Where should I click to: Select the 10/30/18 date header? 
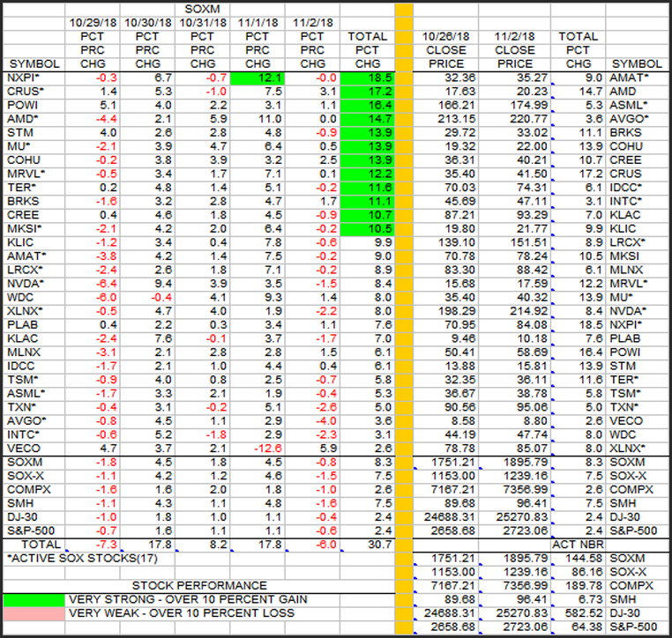pyautogui.click(x=147, y=23)
